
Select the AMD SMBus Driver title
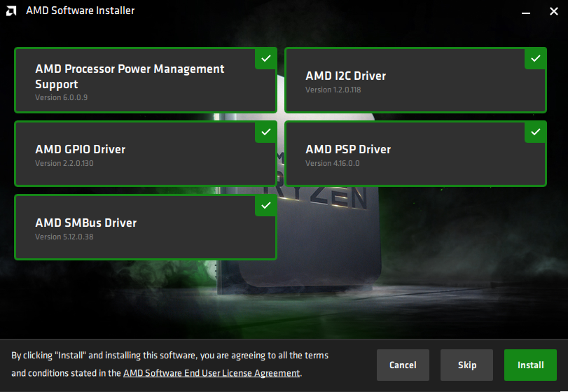point(86,223)
